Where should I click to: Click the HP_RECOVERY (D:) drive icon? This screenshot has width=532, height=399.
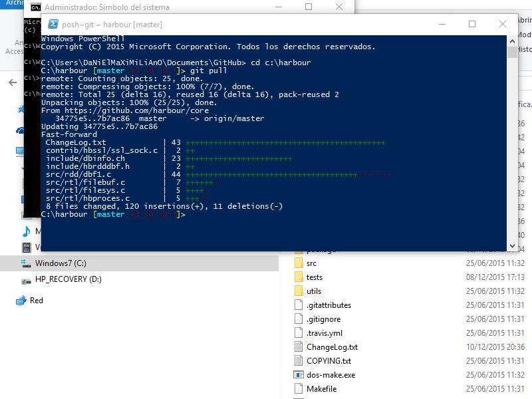pos(26,280)
